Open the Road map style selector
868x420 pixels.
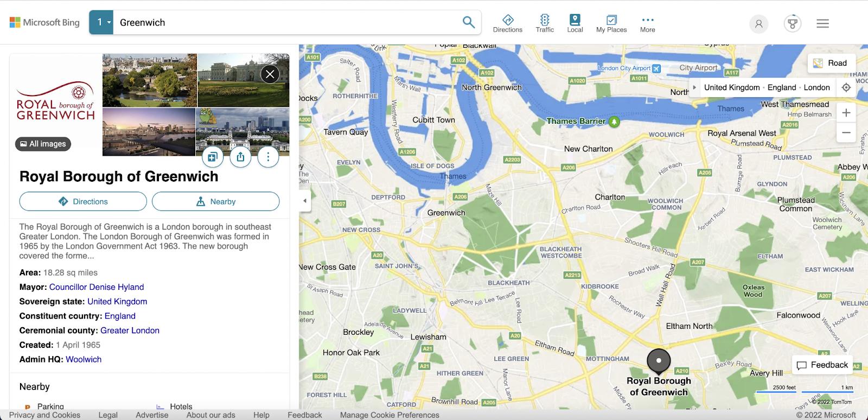(831, 63)
